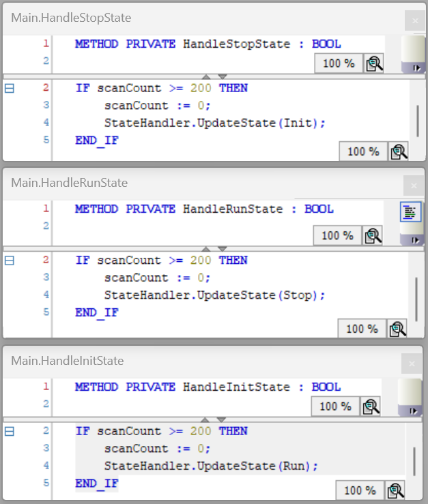Close the Main.HandleInitState panel

coord(412,364)
